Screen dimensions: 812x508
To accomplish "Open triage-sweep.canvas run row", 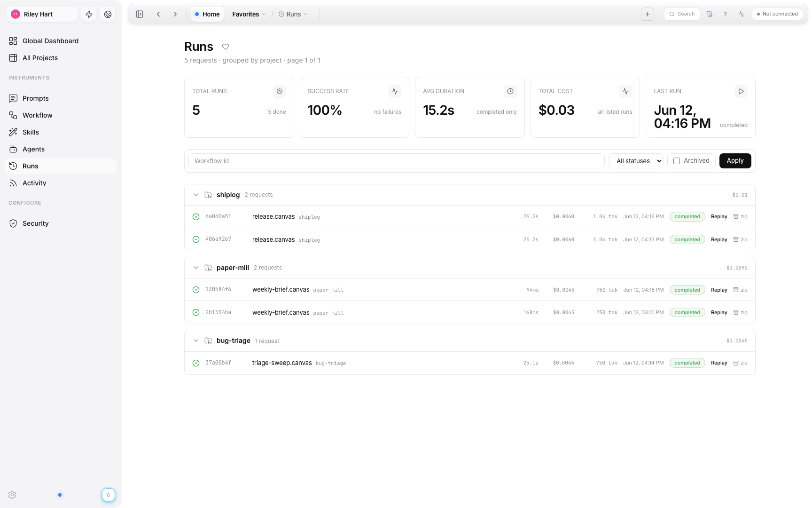I will [x=470, y=363].
